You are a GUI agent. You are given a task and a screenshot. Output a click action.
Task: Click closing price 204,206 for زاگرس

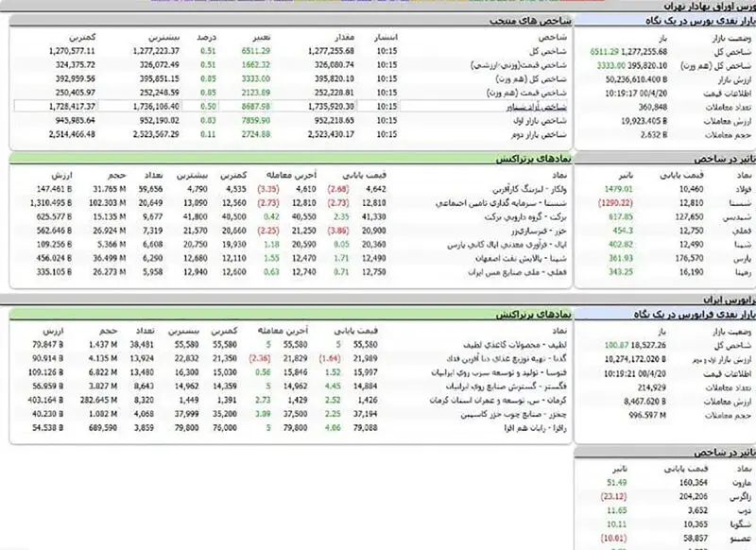[694, 496]
